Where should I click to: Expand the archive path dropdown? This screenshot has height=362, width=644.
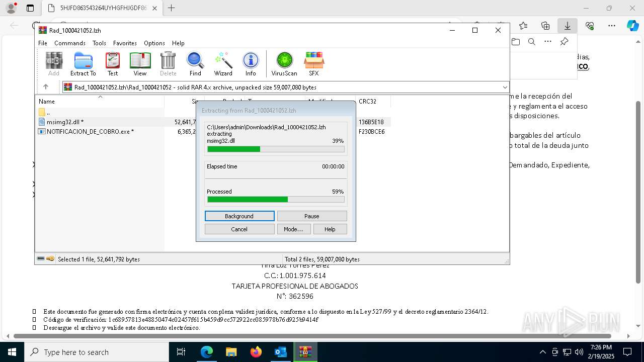pyautogui.click(x=505, y=87)
